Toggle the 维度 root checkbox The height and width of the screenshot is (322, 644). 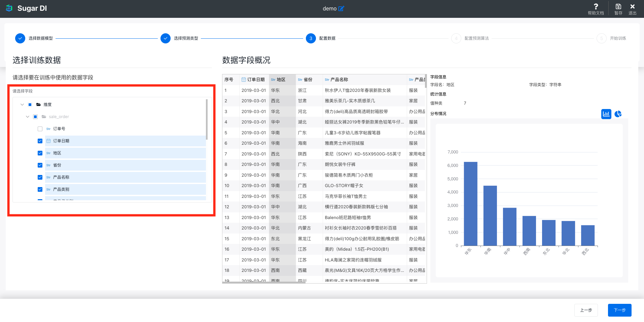(x=30, y=105)
